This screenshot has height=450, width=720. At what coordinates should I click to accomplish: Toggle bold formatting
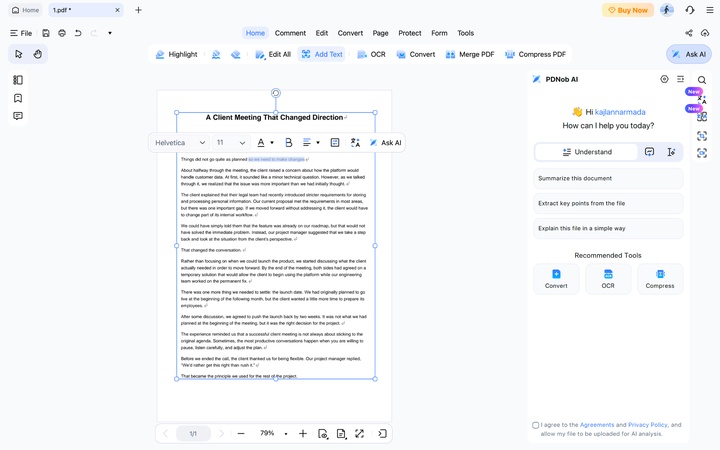tap(289, 143)
